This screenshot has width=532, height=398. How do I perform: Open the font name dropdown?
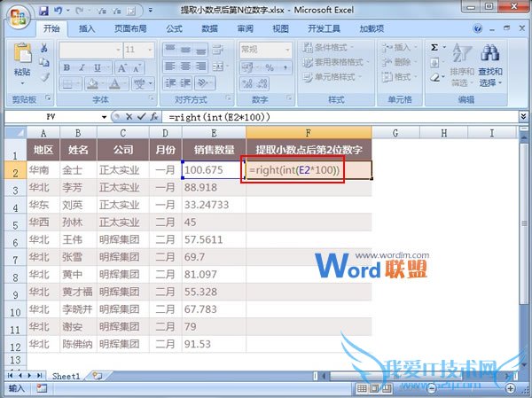click(x=118, y=50)
